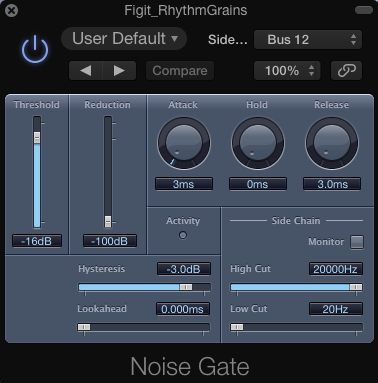Image resolution: width=378 pixels, height=383 pixels.
Task: Click the Release knob
Action: tap(332, 143)
